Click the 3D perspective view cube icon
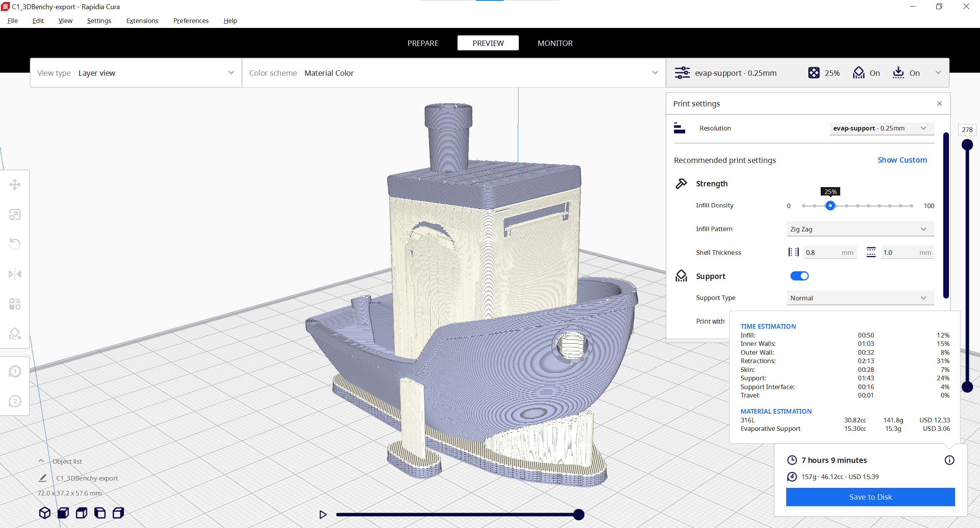 click(x=45, y=513)
